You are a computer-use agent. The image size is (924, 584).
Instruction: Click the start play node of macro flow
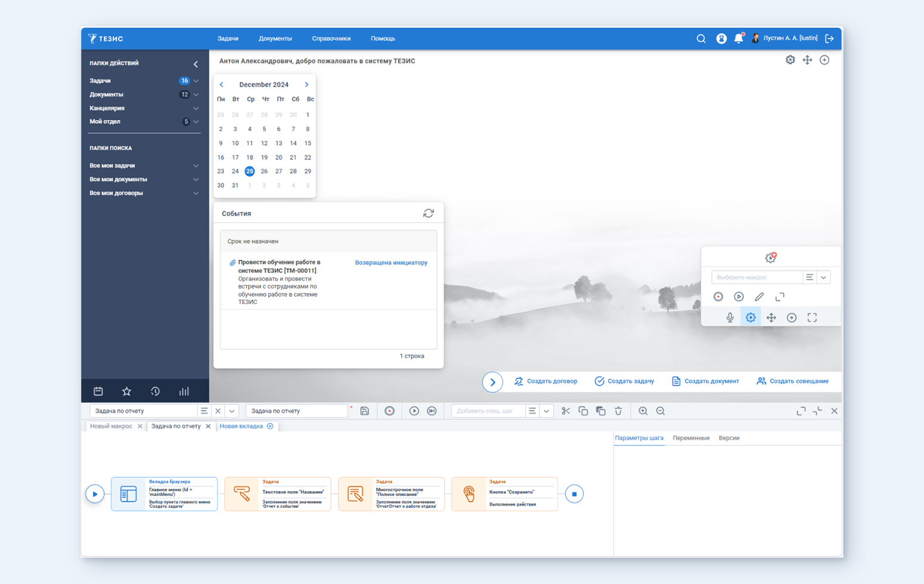point(95,494)
